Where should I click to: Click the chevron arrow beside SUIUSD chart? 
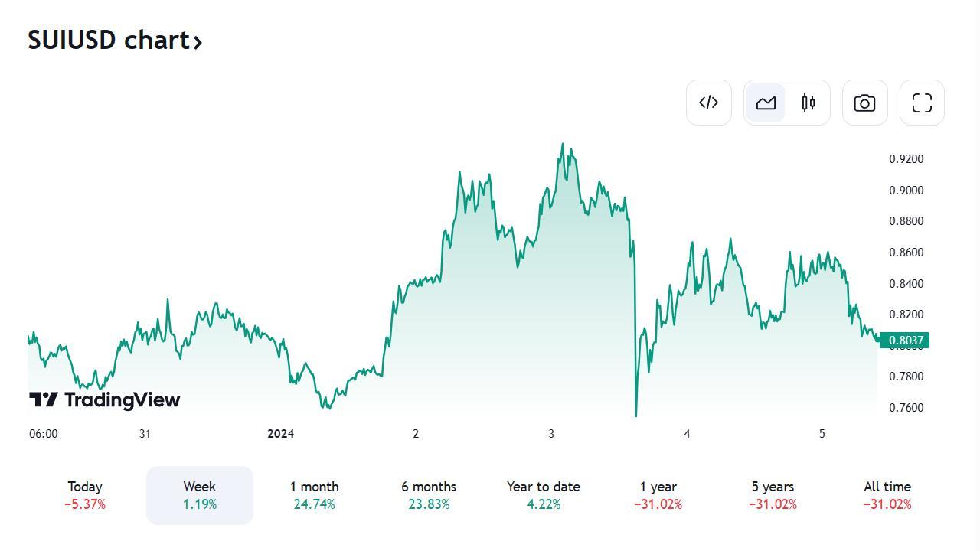[198, 41]
